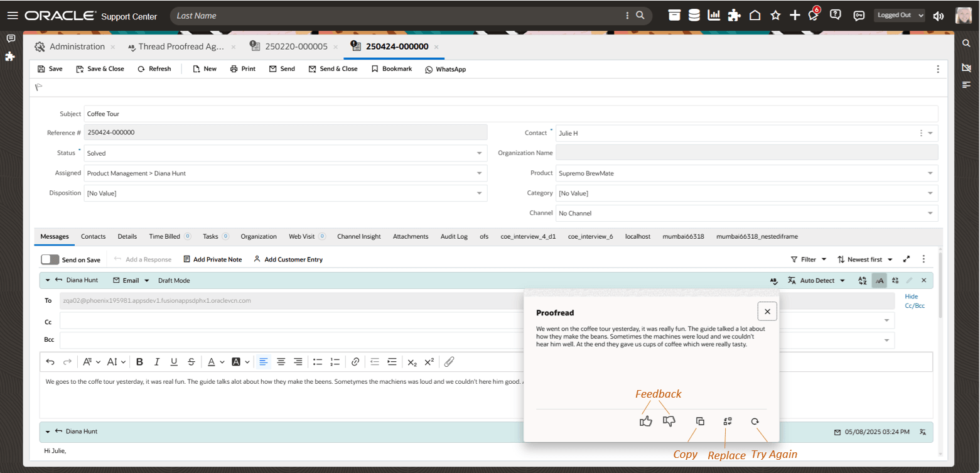The image size is (980, 473).
Task: Click Add Private Note
Action: [212, 259]
